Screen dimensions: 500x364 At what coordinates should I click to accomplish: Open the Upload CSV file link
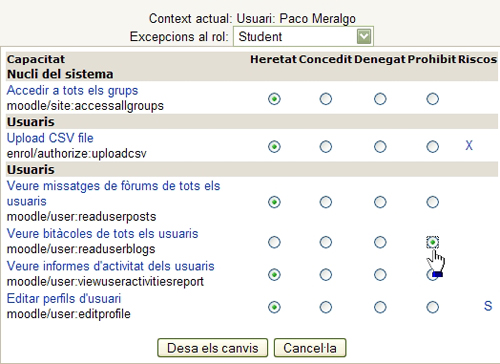[50, 138]
